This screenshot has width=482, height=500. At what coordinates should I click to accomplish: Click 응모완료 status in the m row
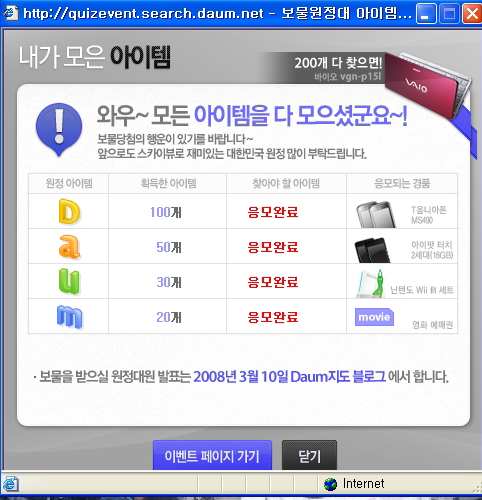pos(273,317)
